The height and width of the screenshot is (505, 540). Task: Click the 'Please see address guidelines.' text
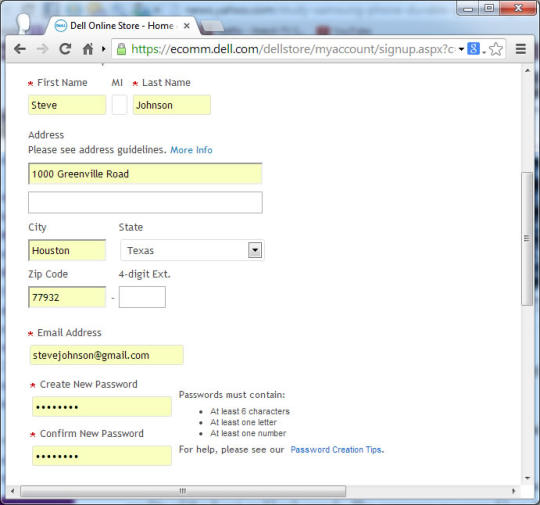point(97,150)
